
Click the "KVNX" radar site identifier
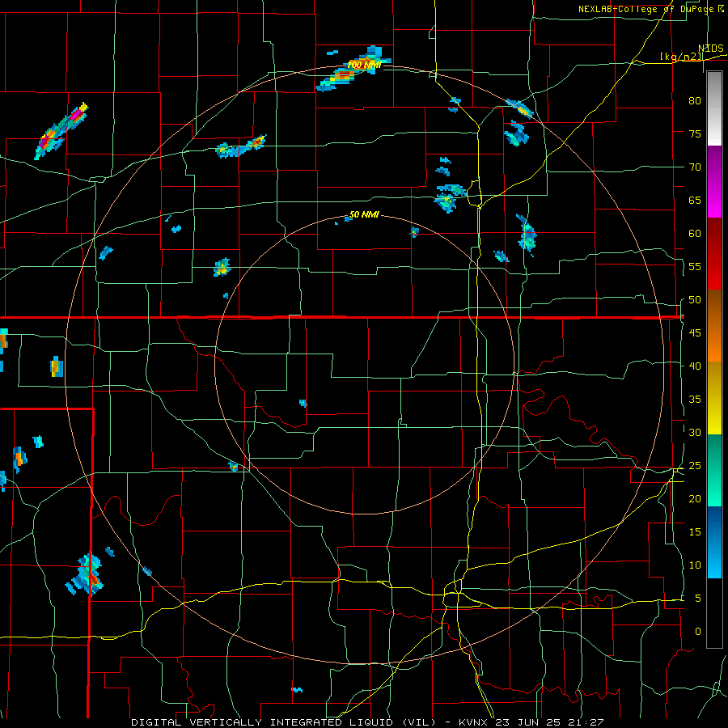(475, 722)
